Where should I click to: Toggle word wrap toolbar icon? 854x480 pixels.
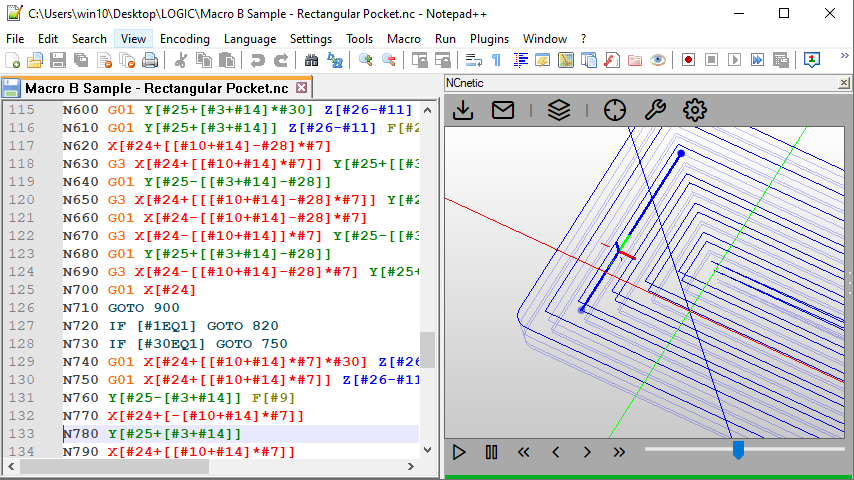tap(473, 60)
